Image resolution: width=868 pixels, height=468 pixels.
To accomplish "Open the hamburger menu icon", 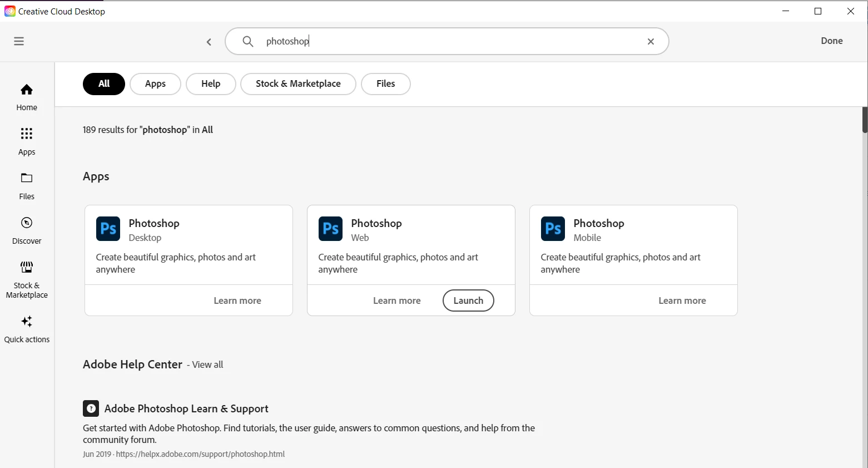I will 19,41.
